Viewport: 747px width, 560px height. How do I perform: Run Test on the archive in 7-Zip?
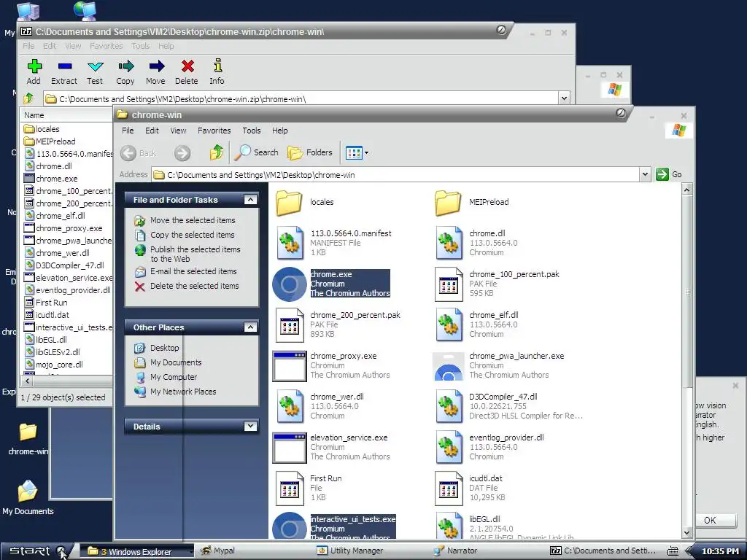(x=95, y=72)
